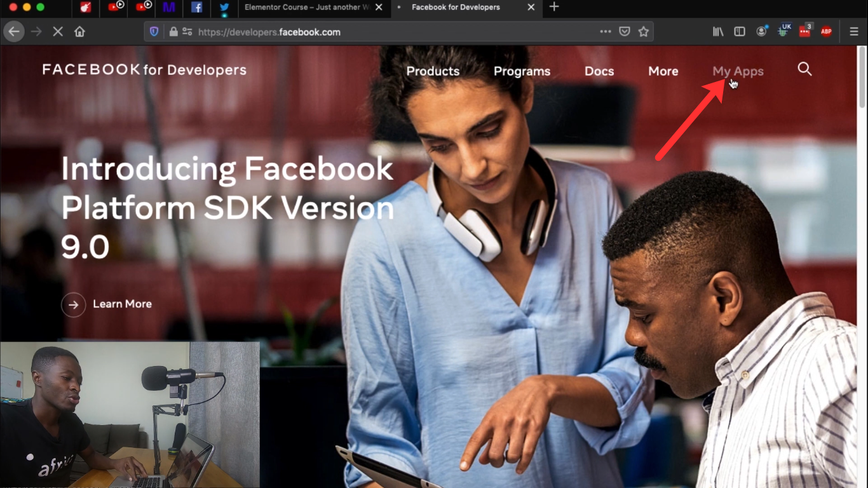Screen dimensions: 868x488
Task: Click the circled arrow beside Learn More
Action: tap(73, 305)
